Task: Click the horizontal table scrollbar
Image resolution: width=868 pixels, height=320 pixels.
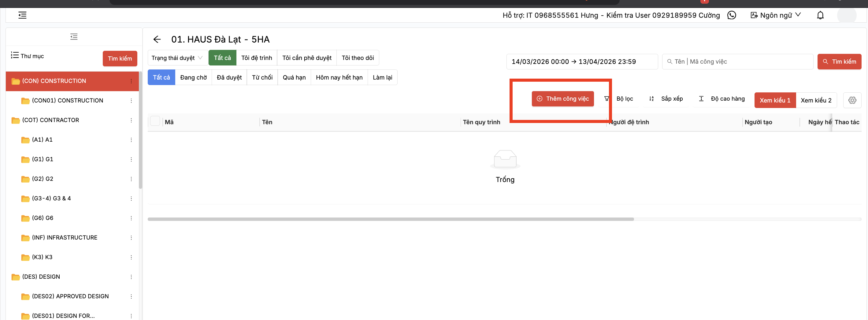Action: pyautogui.click(x=390, y=219)
